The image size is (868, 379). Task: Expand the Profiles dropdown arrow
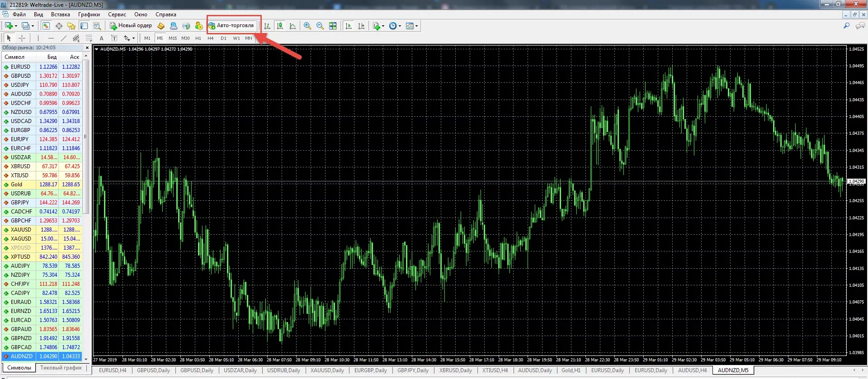33,26
